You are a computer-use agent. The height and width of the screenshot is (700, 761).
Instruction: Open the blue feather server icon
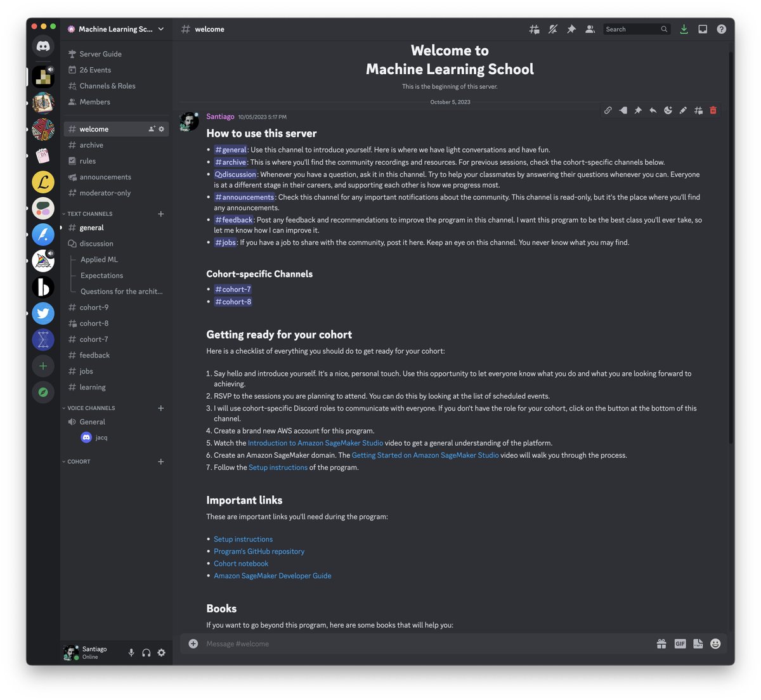[43, 235]
